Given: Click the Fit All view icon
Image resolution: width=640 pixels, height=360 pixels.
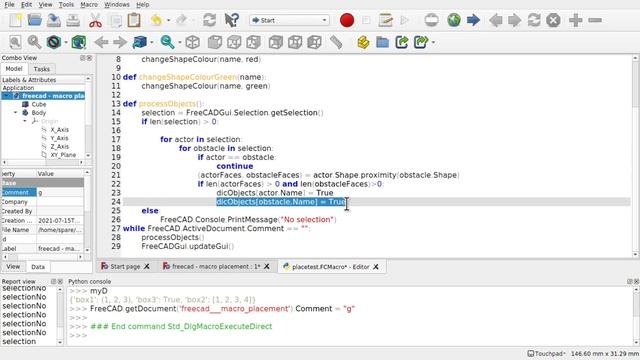Looking at the screenshot, I should click(15, 42).
